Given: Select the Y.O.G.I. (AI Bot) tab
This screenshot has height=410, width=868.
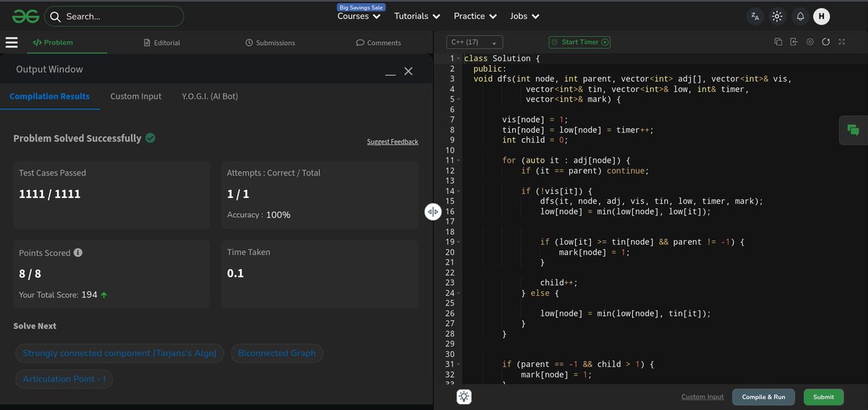Looking at the screenshot, I should pyautogui.click(x=210, y=95).
